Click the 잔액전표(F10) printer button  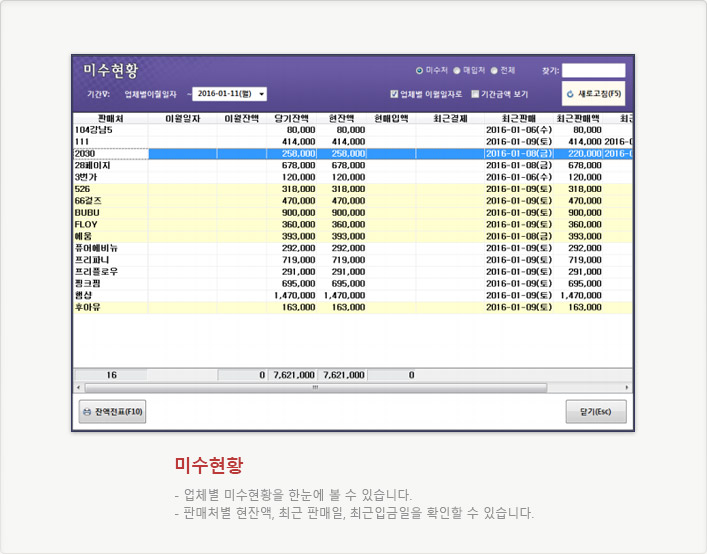point(113,411)
